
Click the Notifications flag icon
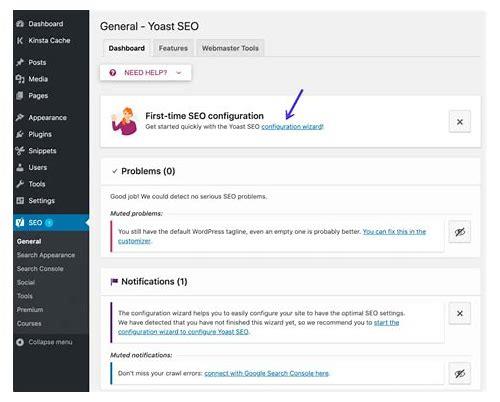pos(114,282)
